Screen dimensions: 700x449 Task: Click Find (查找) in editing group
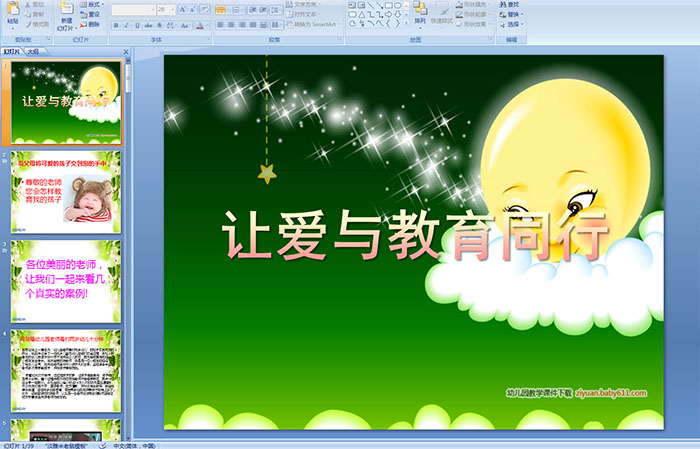pos(510,4)
